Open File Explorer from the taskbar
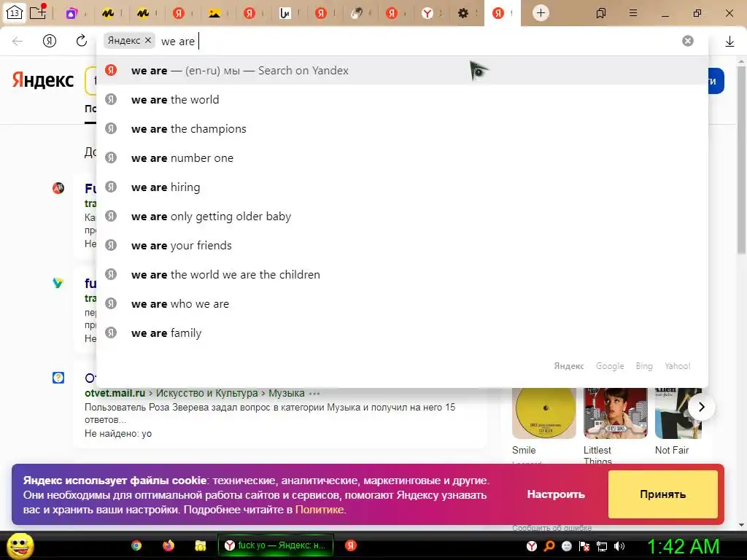Image resolution: width=747 pixels, height=560 pixels. pos(200,545)
